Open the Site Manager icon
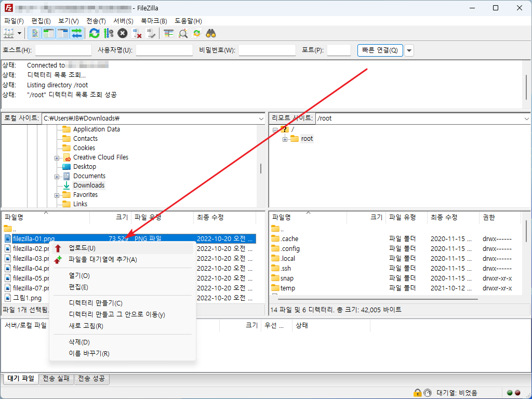The height and width of the screenshot is (399, 532). click(x=8, y=33)
